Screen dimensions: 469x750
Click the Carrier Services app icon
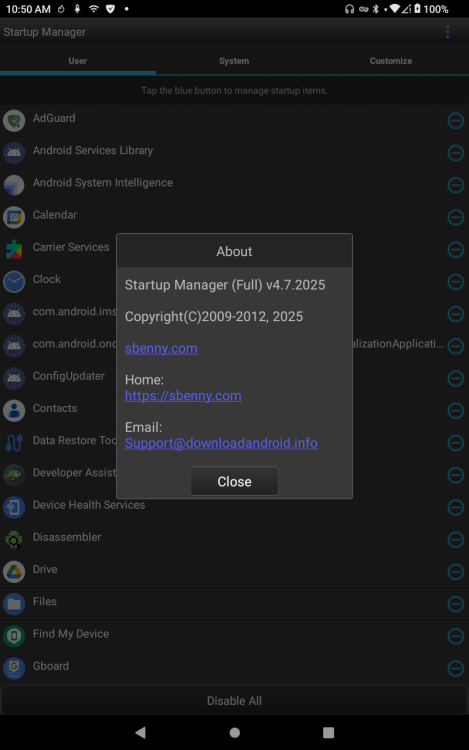point(14,249)
